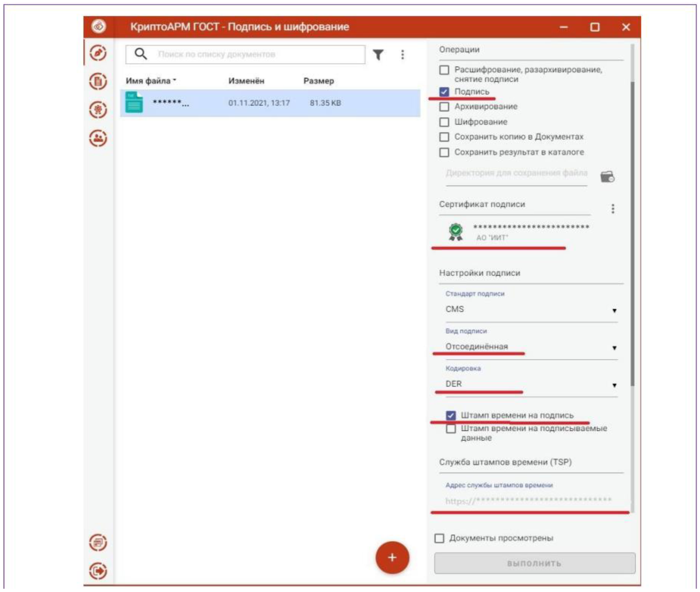Open the Sign and Encrypt sidebar section

click(98, 53)
